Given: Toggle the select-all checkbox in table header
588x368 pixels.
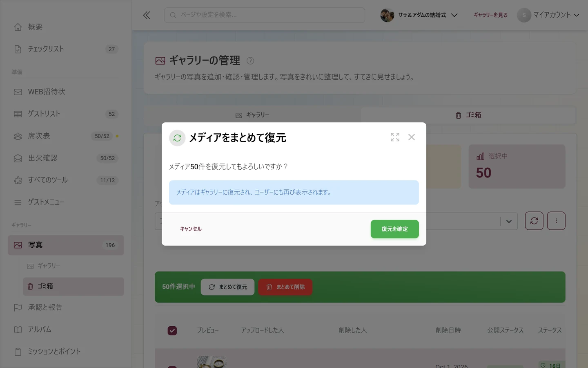Looking at the screenshot, I should pyautogui.click(x=172, y=330).
